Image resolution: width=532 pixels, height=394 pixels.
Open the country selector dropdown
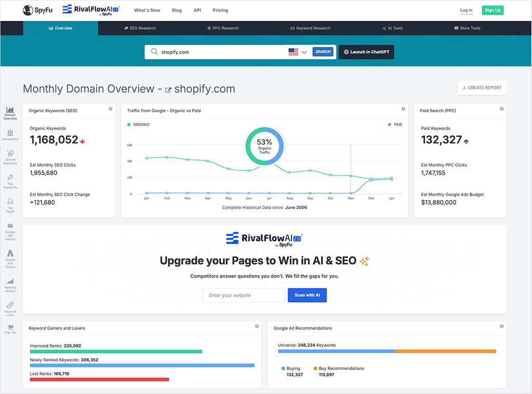coord(299,52)
